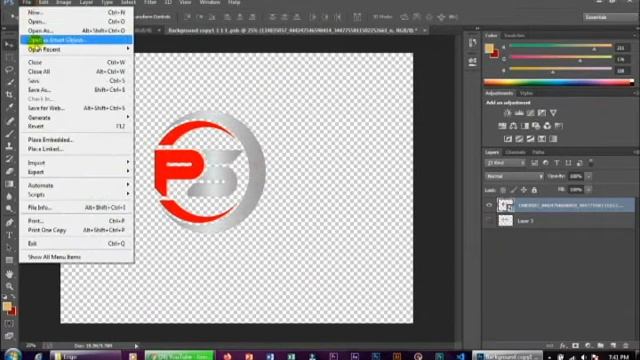
Task: Toggle lock transparent pixels
Action: coord(503,190)
